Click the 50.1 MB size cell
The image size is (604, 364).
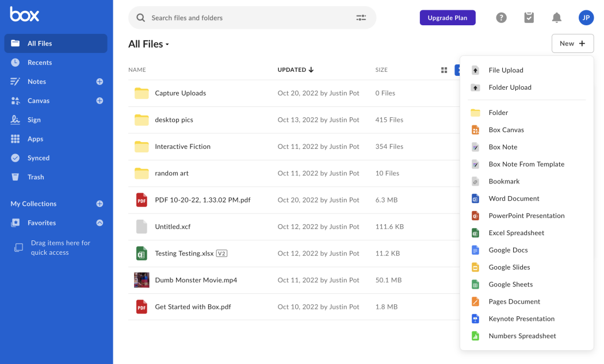(x=388, y=280)
